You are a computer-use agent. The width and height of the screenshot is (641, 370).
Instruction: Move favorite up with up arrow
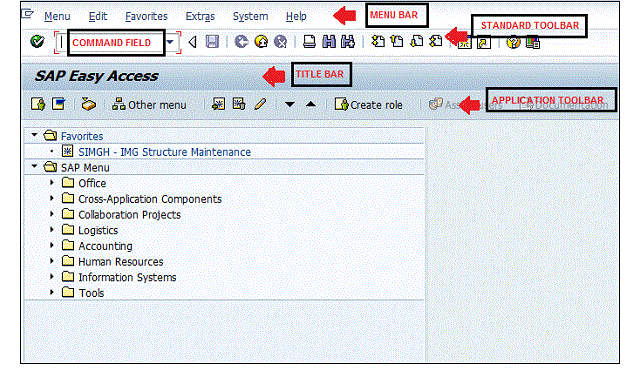click(x=311, y=104)
